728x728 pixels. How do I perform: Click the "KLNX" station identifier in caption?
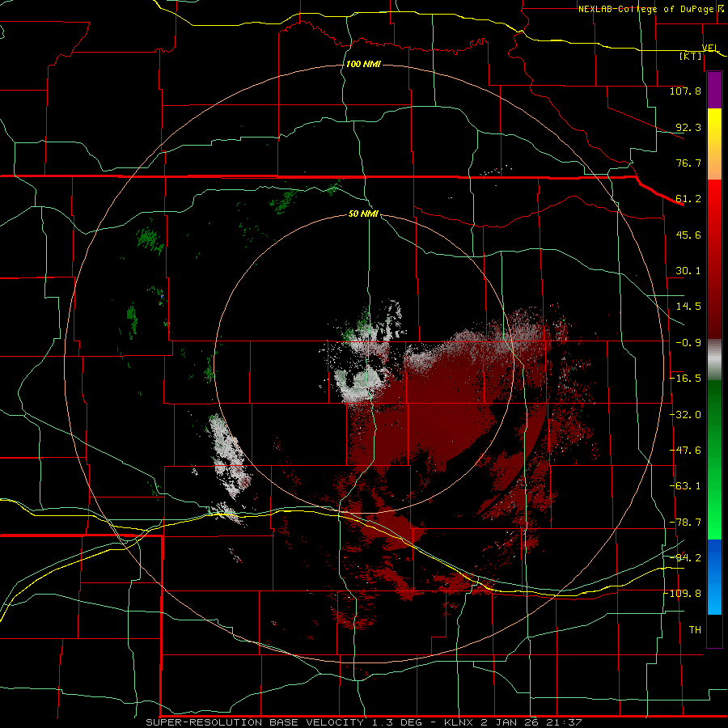point(459,722)
